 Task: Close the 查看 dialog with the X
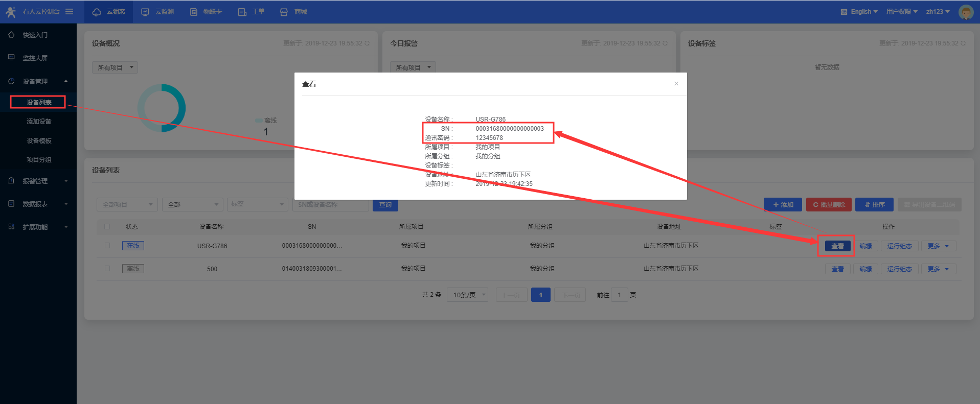(676, 84)
